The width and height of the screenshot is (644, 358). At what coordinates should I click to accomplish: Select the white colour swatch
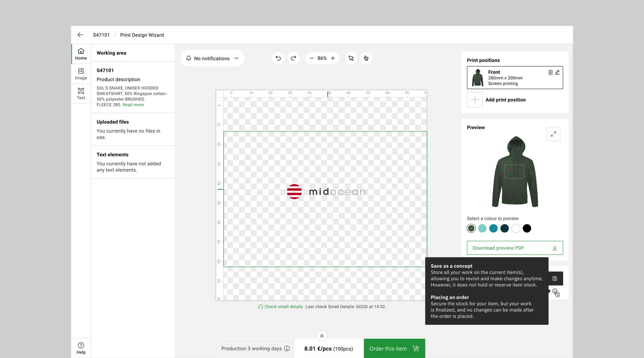pyautogui.click(x=515, y=228)
